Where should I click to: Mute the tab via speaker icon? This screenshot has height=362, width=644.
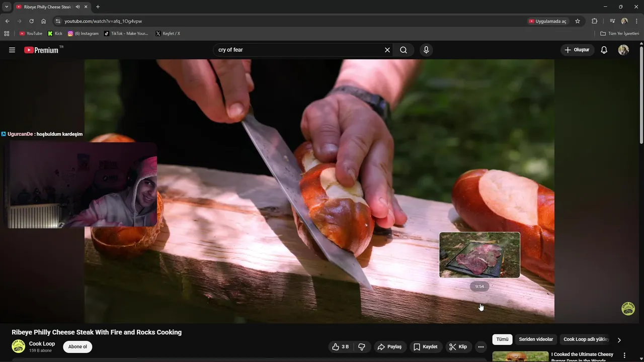77,7
